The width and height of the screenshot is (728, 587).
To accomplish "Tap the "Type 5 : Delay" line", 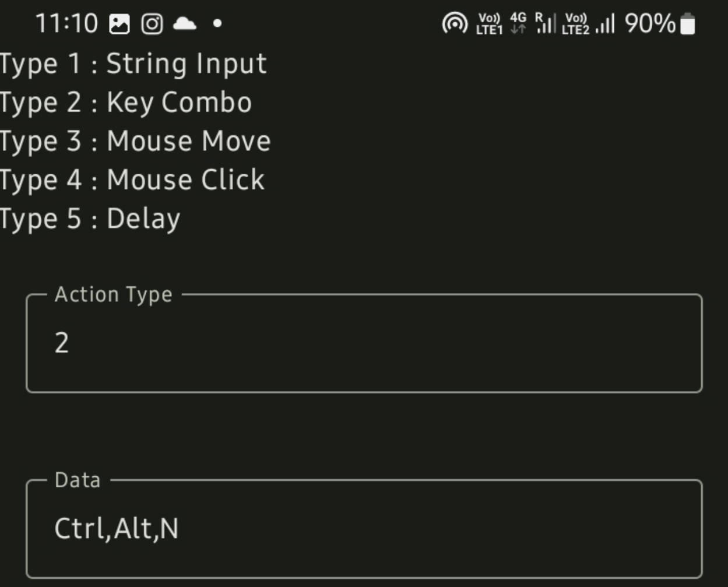I will pyautogui.click(x=90, y=219).
